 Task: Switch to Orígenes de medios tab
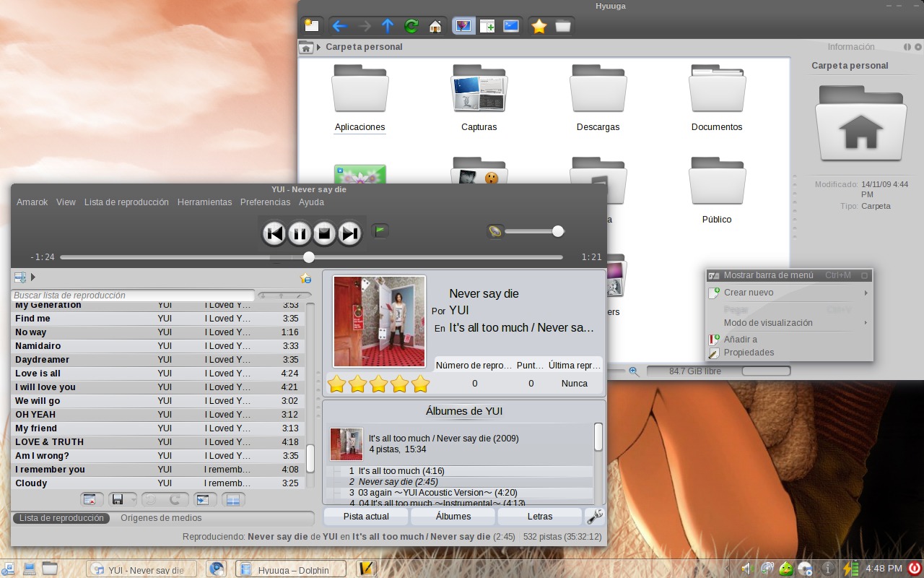161,518
